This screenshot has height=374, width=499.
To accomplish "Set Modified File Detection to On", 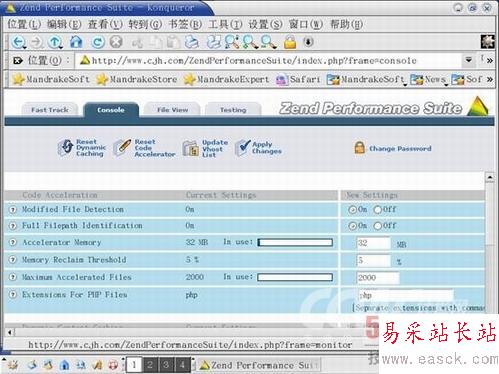I will tap(352, 210).
